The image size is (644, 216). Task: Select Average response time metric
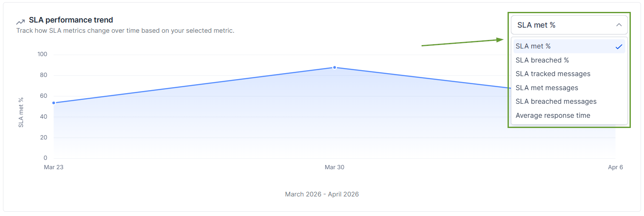click(553, 116)
